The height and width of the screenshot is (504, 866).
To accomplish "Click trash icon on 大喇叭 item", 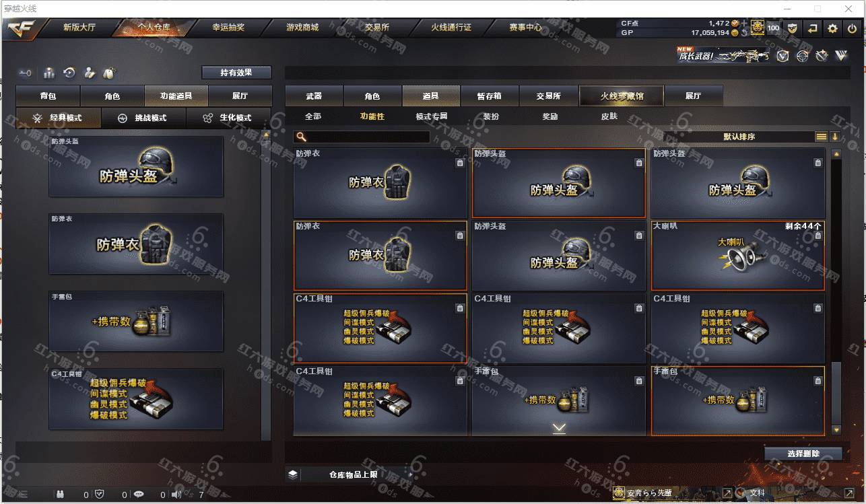I will 818,236.
